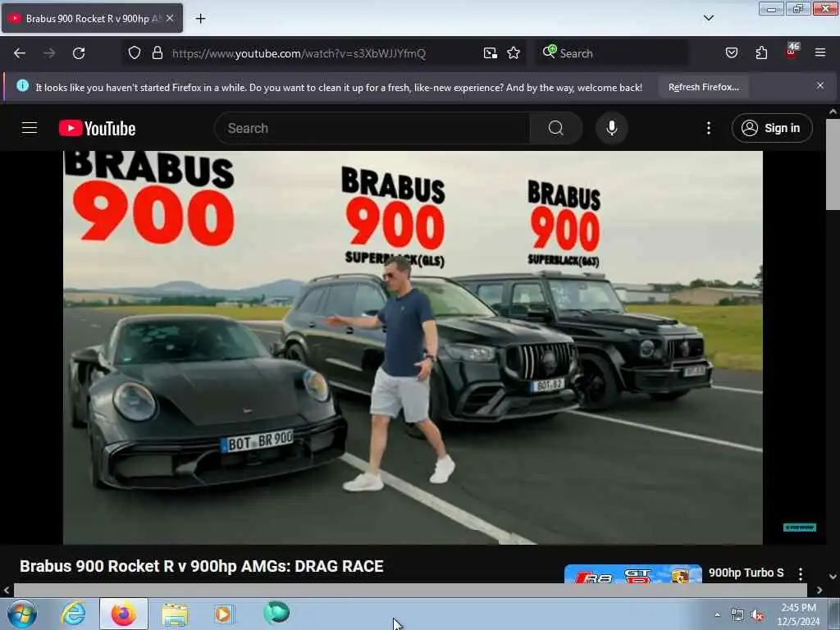Screen dimensions: 840x630
Task: Search with your voice microphone
Action: [612, 128]
